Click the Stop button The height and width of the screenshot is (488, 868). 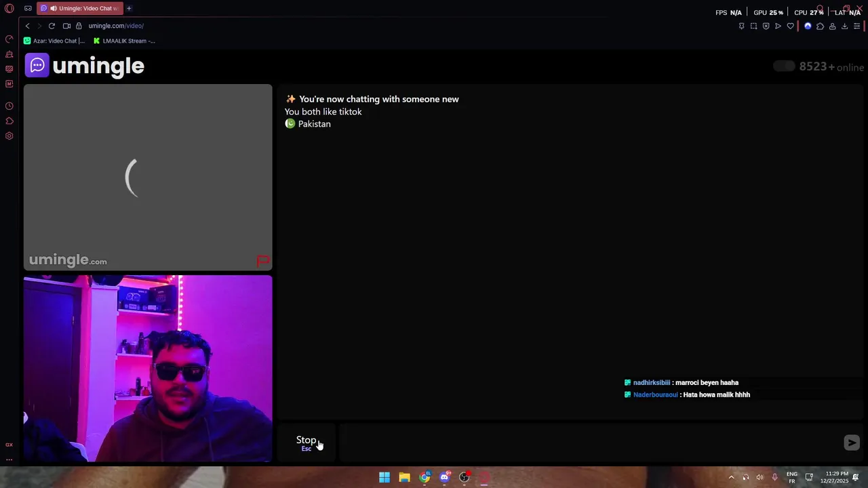307,443
